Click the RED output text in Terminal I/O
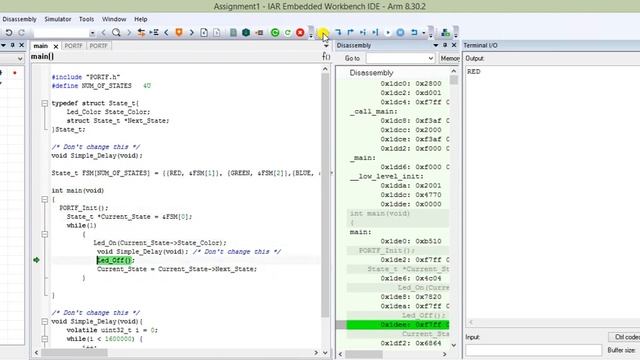The image size is (640, 360). click(x=473, y=71)
